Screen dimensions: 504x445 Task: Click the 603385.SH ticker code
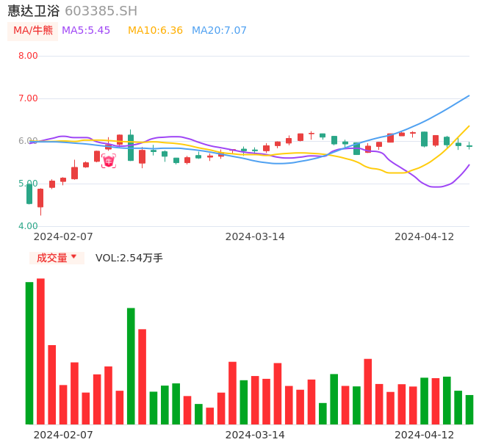click(x=101, y=11)
